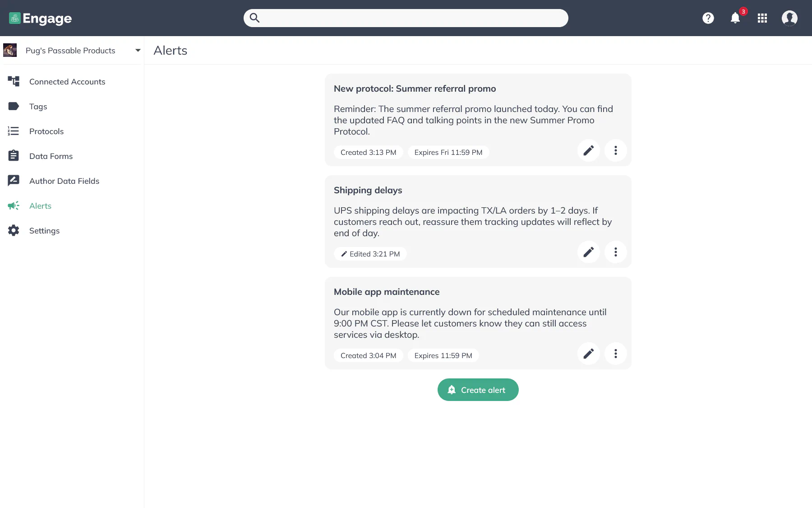The image size is (812, 508).
Task: Edit the Mobile app maintenance alert
Action: point(589,354)
